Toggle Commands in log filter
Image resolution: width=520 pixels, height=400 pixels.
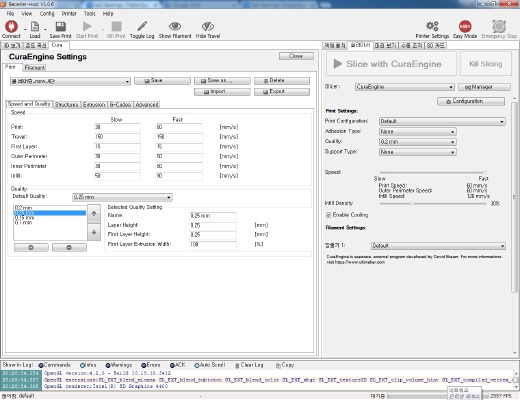coord(41,365)
